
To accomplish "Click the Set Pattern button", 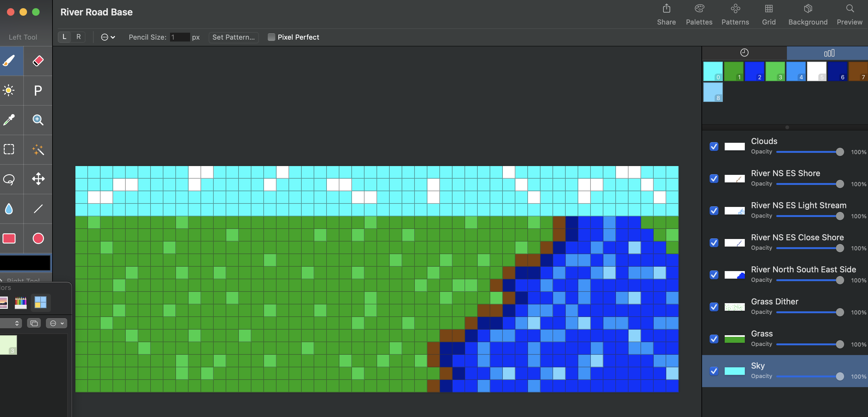I will point(233,37).
